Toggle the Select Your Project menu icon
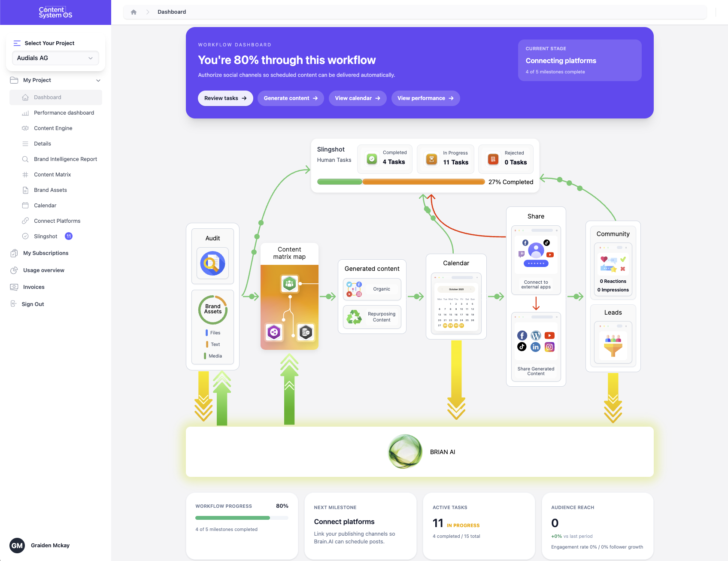Screen dimensions: 728x561 coord(17,43)
